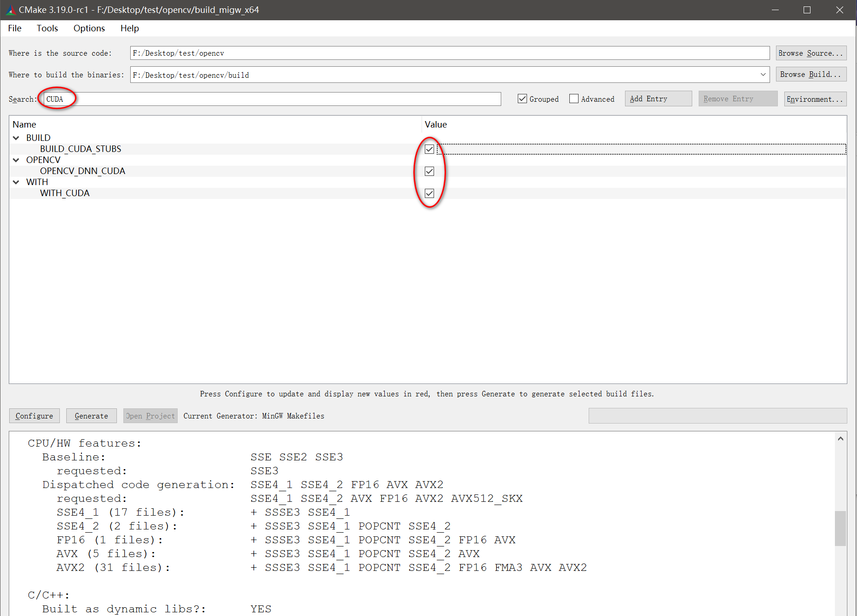Click the output log scroll up arrow
857x616 pixels.
(x=840, y=439)
